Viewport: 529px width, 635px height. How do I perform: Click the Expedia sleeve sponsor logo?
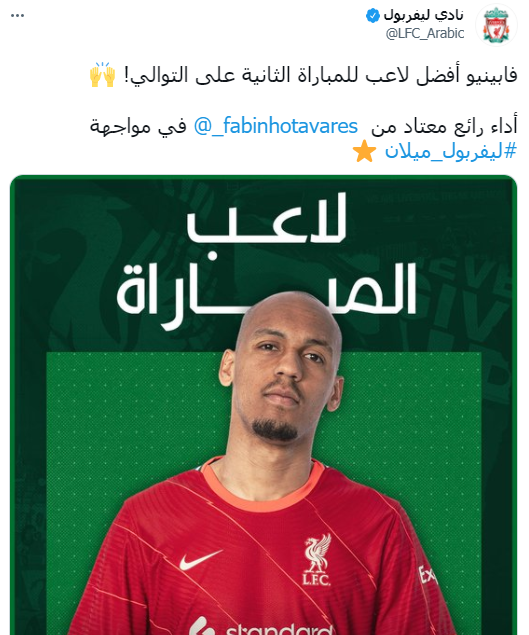pos(428,575)
